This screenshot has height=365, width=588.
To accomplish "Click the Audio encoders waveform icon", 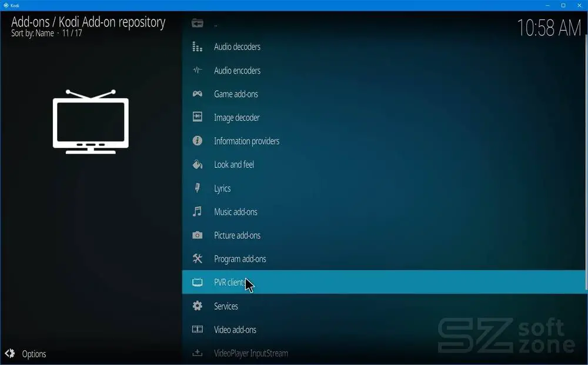I will [x=197, y=70].
